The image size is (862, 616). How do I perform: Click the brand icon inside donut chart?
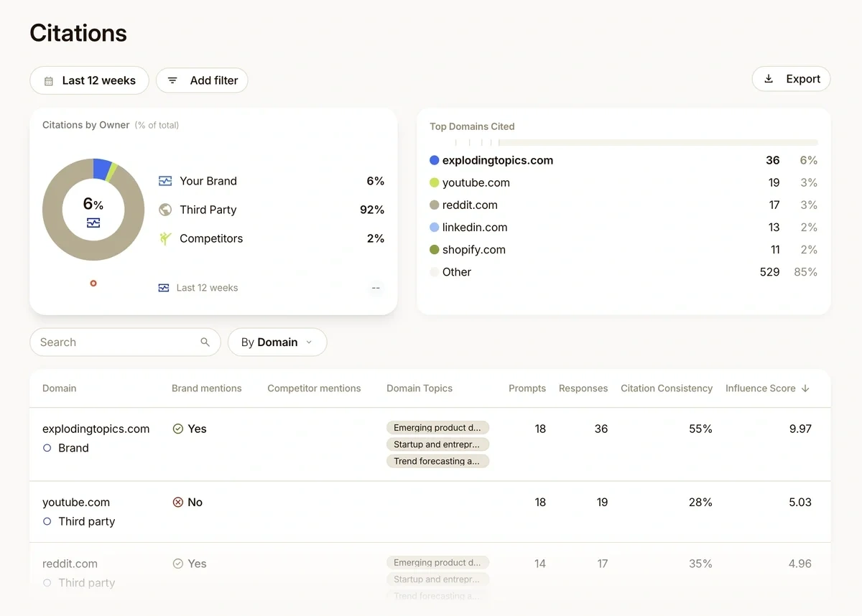(x=93, y=223)
